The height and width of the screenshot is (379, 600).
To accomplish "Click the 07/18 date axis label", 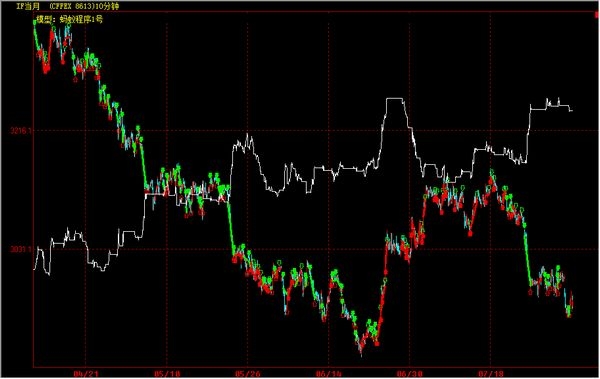I will point(491,374).
